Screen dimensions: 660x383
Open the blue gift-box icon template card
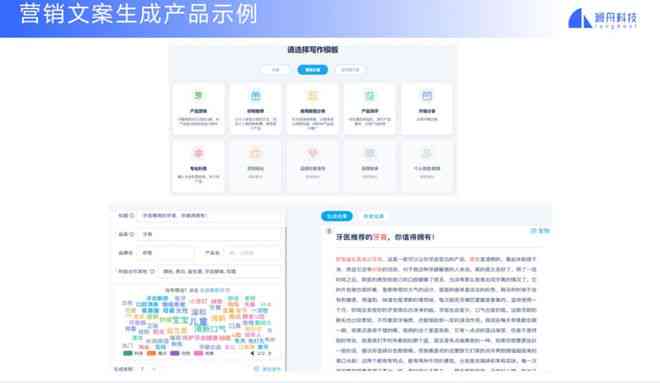pos(255,109)
